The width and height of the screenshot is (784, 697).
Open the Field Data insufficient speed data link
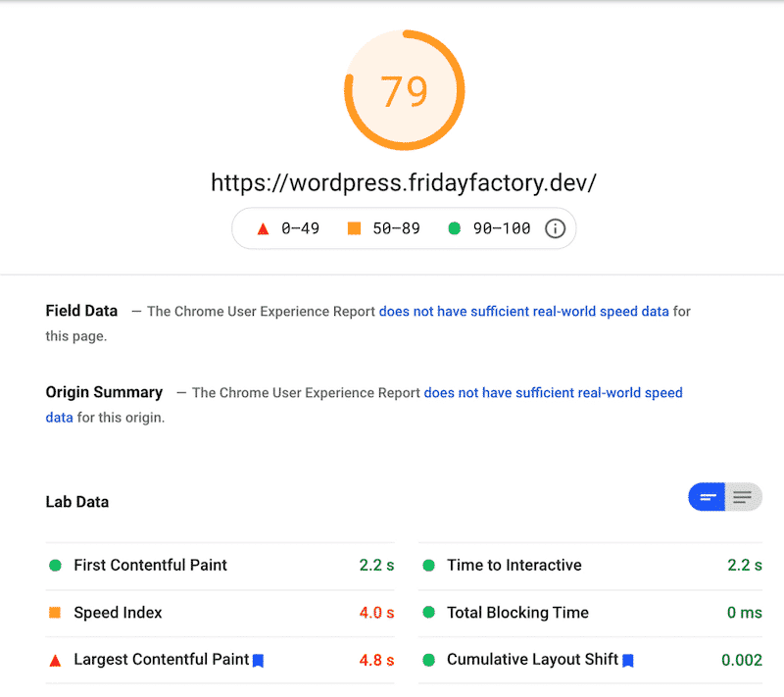click(x=523, y=311)
